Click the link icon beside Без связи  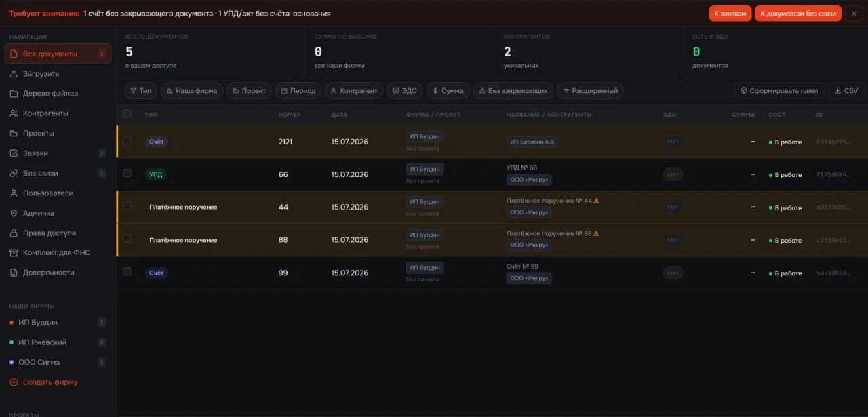[14, 173]
